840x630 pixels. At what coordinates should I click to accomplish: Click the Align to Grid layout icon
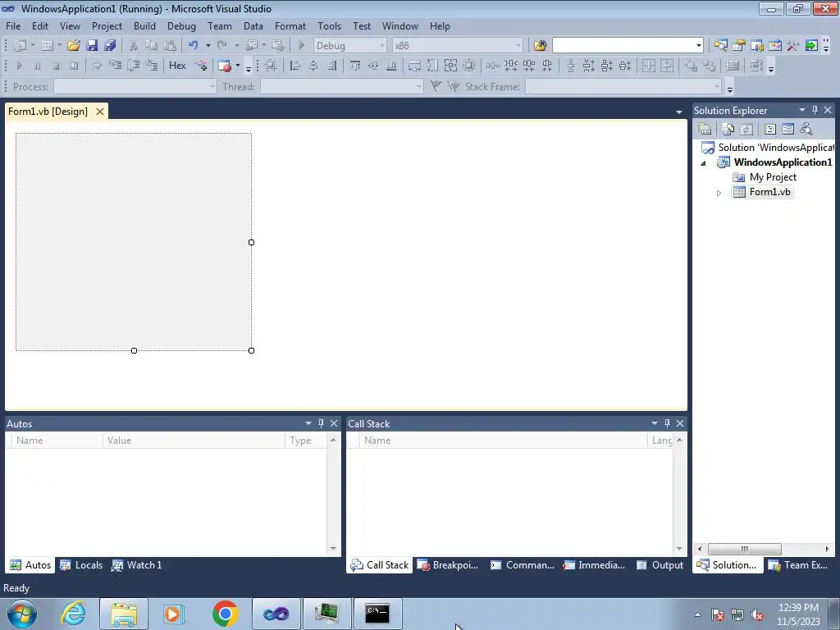pyautogui.click(x=271, y=66)
